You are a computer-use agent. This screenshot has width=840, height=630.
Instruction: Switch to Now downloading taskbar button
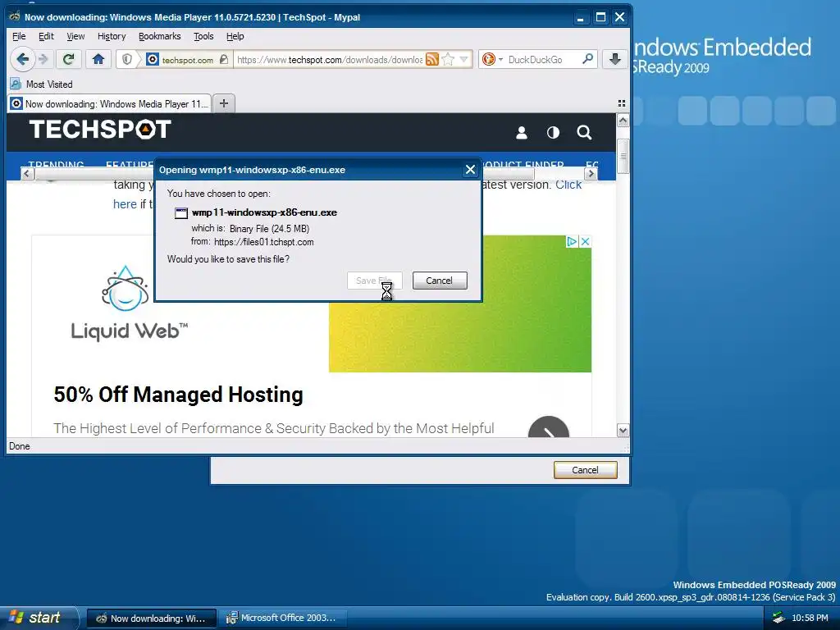pyautogui.click(x=152, y=619)
